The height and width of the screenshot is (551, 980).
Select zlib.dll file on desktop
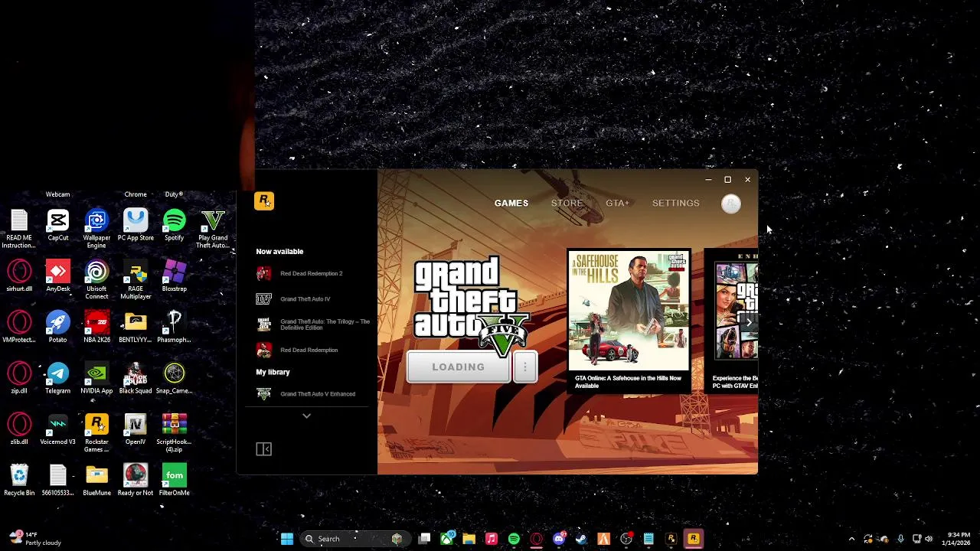pyautogui.click(x=19, y=429)
